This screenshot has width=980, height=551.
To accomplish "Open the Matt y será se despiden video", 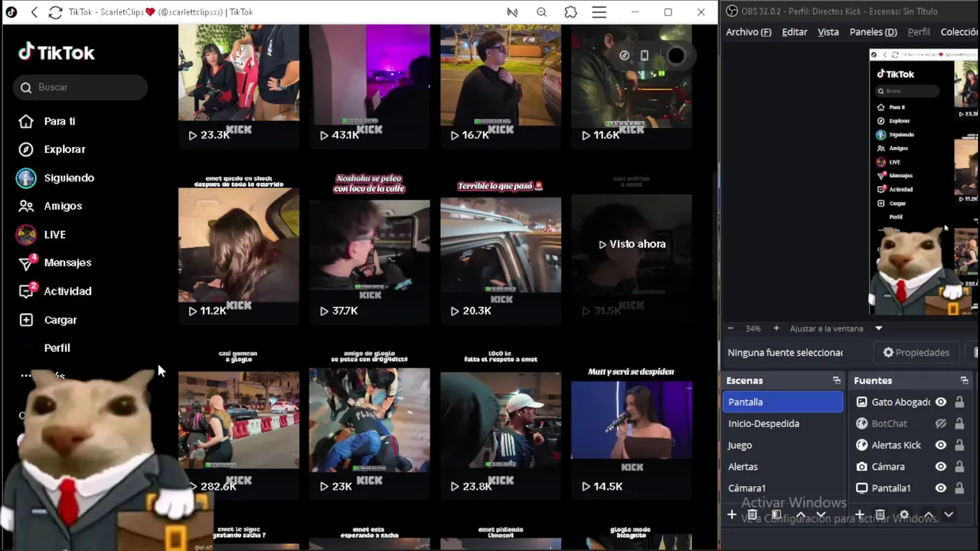I will point(631,421).
